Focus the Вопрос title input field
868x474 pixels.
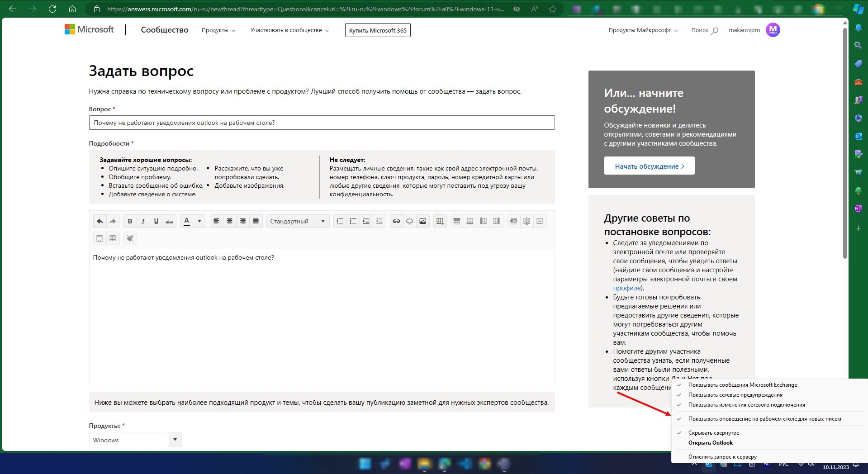[x=322, y=123]
